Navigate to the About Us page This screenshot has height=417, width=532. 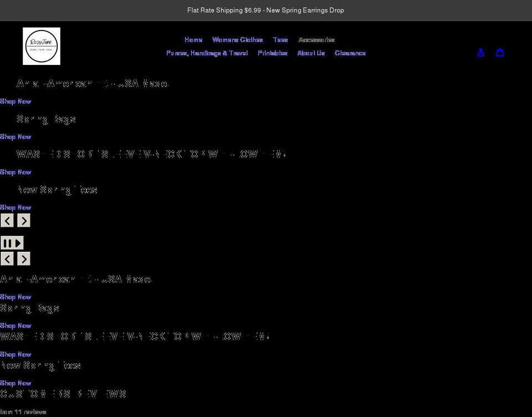coord(310,53)
